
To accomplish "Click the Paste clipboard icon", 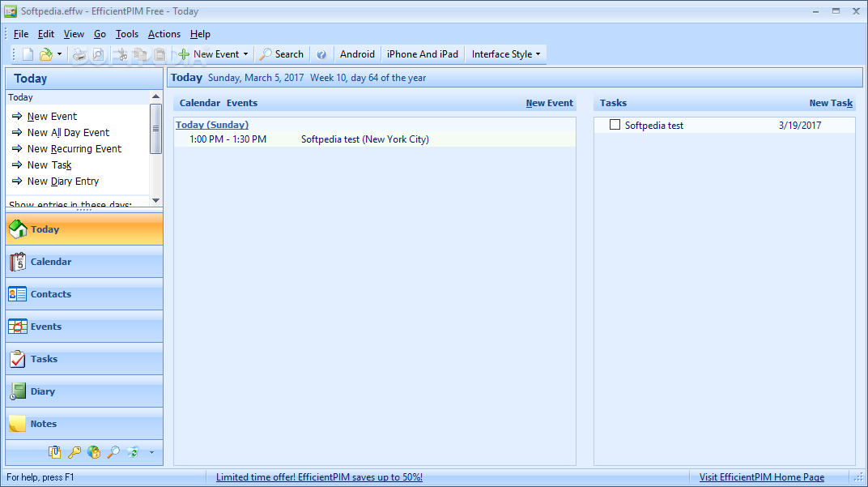I will click(x=160, y=54).
